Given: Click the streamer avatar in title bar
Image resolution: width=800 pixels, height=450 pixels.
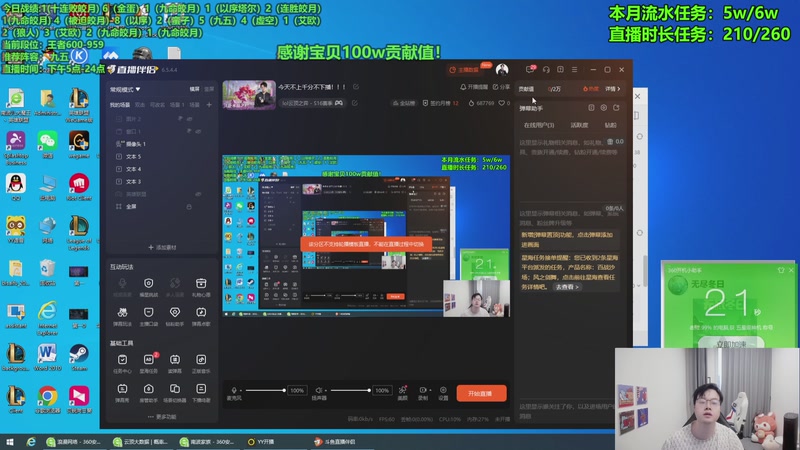Looking at the screenshot, I should 502,69.
